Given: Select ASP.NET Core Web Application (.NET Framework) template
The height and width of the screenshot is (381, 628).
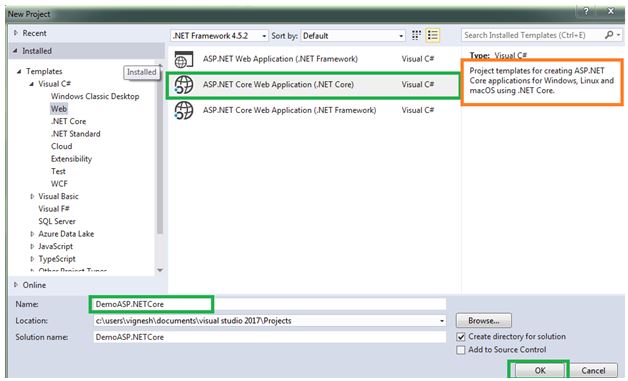Looking at the screenshot, I should (x=313, y=111).
